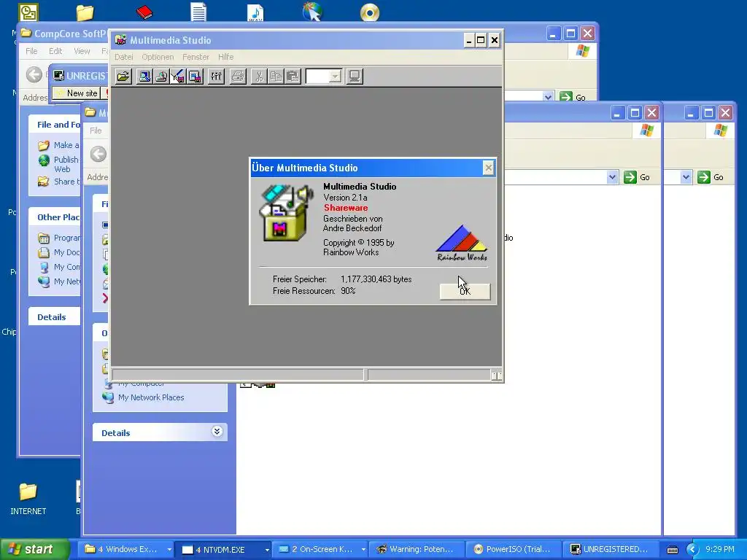The image size is (747, 560).
Task: Open the Fenster menu
Action: pyautogui.click(x=196, y=57)
